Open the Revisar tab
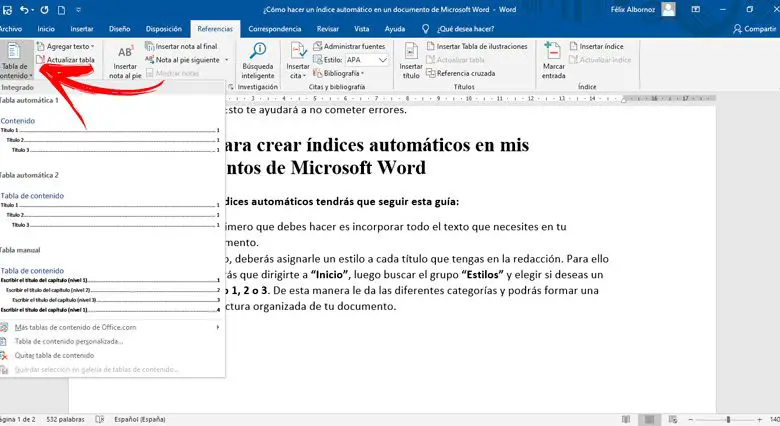780x426 pixels. (x=328, y=29)
